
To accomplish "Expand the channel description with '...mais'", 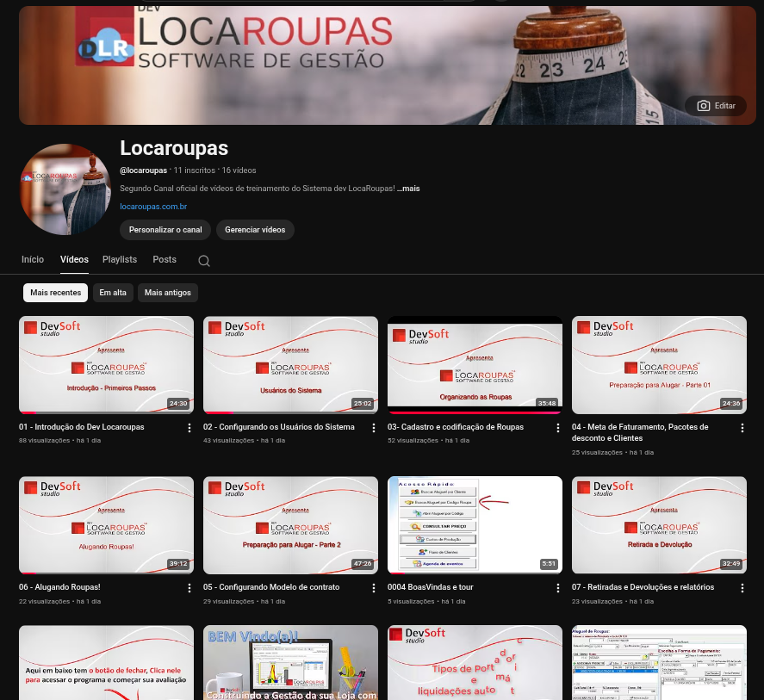I will 407,189.
